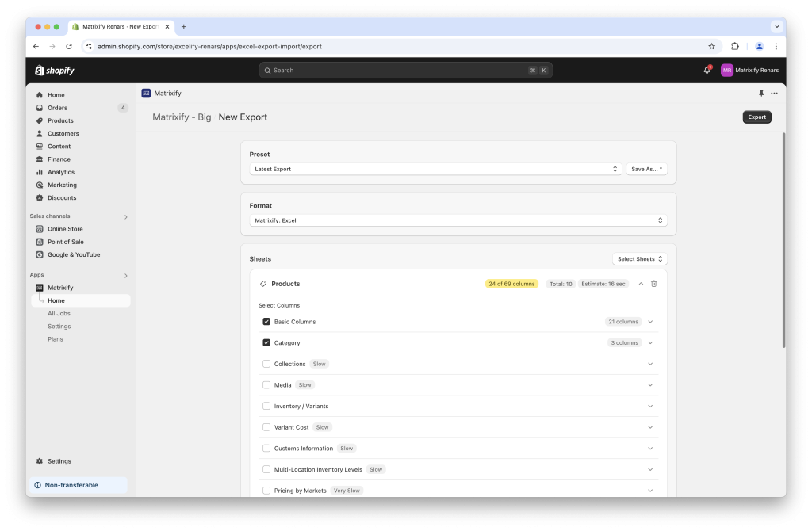Open Shopify search bar
Screen dimensions: 812x531
pyautogui.click(x=405, y=71)
